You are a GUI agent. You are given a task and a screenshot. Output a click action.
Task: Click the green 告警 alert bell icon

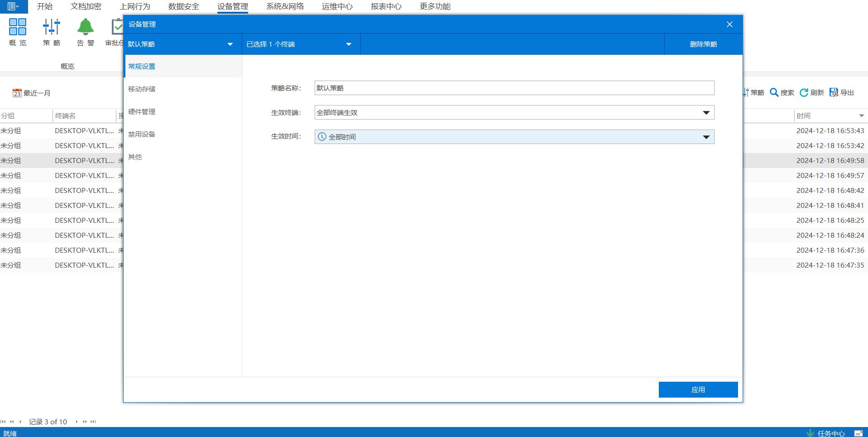tap(85, 27)
